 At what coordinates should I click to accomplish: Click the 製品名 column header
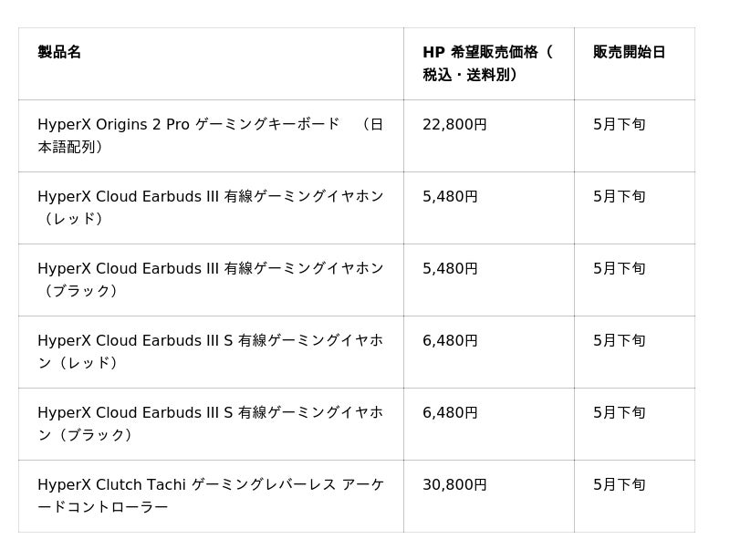pos(59,53)
